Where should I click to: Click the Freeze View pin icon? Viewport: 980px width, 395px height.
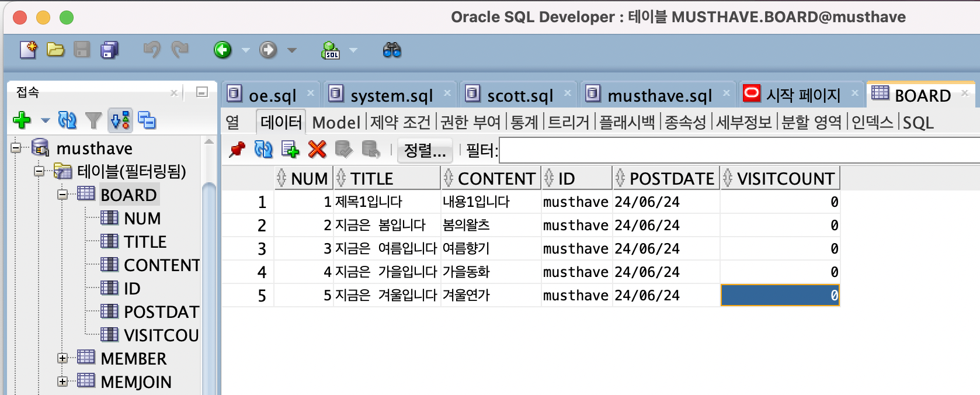point(237,150)
